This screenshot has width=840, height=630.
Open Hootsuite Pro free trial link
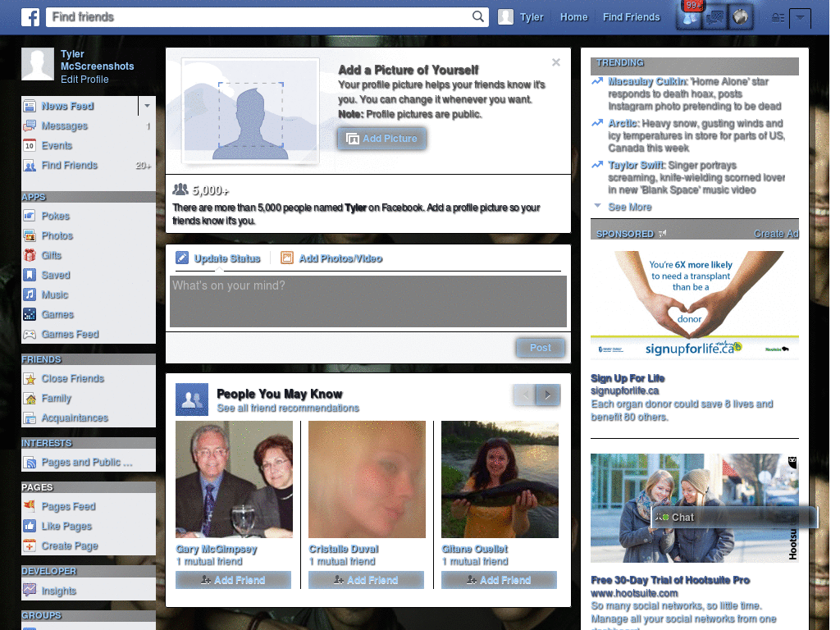point(669,580)
